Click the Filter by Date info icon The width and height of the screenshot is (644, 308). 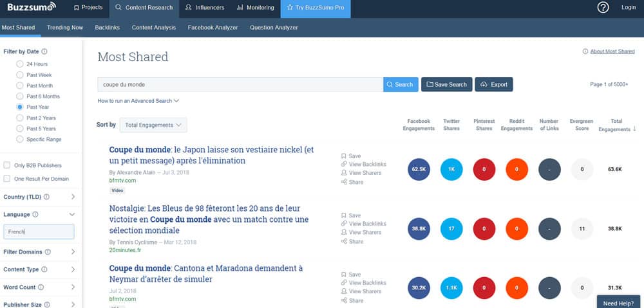(x=44, y=51)
